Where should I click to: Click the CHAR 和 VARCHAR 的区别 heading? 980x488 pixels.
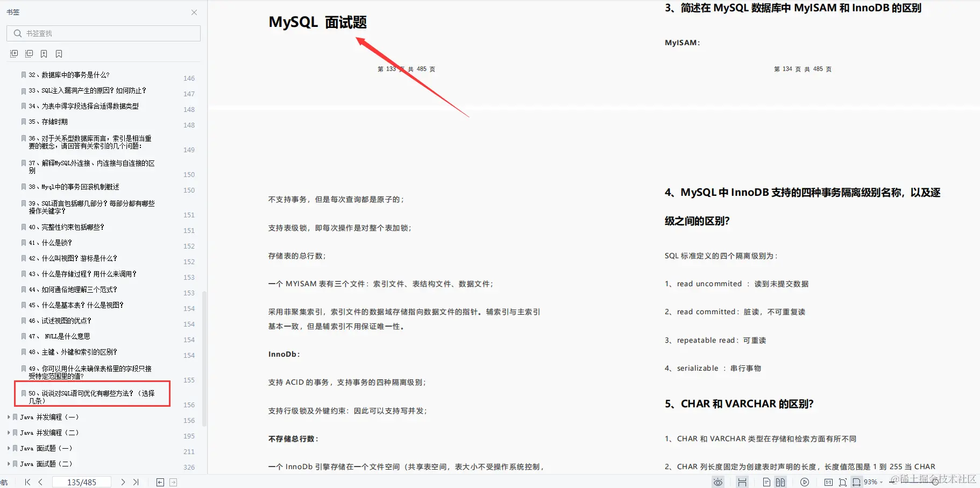tap(739, 404)
